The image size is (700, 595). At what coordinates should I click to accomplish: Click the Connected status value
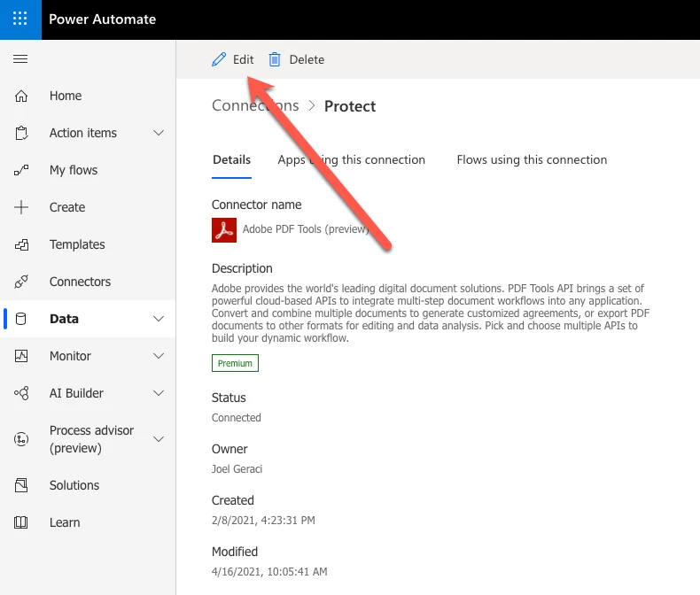237,418
